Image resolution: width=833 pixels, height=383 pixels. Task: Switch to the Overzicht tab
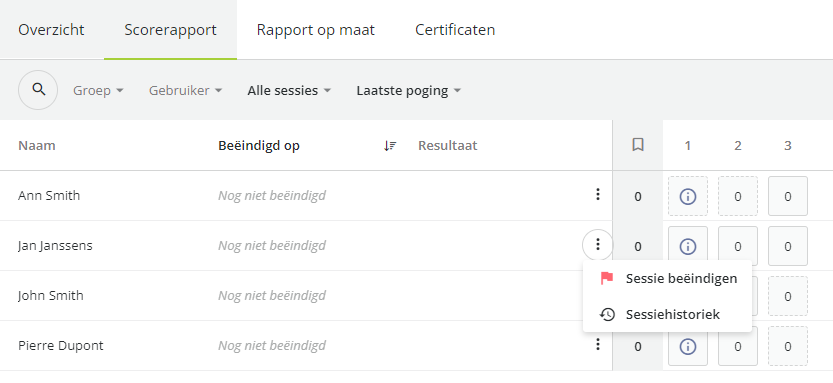pos(52,30)
